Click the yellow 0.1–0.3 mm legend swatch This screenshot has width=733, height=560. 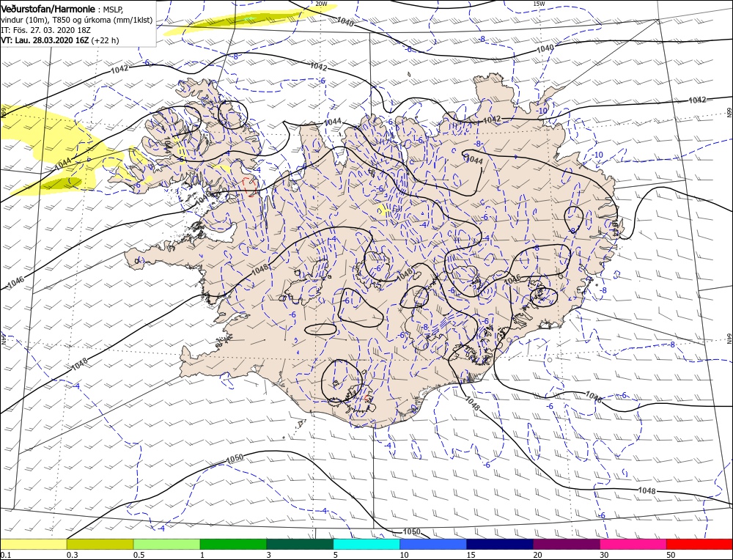pos(34,544)
